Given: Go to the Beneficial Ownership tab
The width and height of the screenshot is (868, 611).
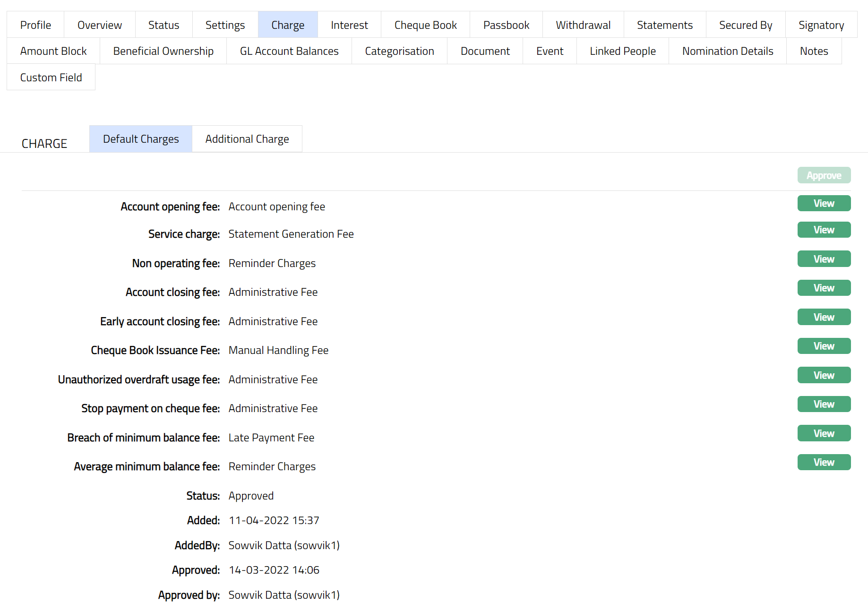Looking at the screenshot, I should click(x=163, y=51).
